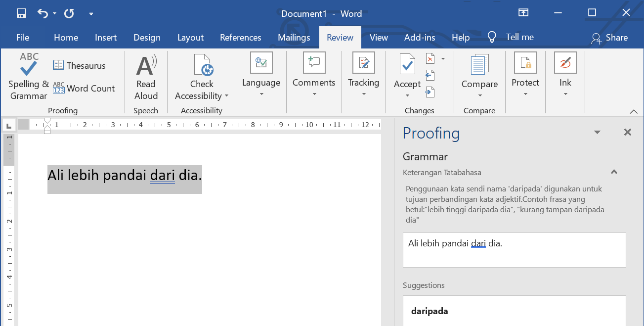Collapse the Keterangan Tatabahasa explanation section
The height and width of the screenshot is (326, 644).
614,172
